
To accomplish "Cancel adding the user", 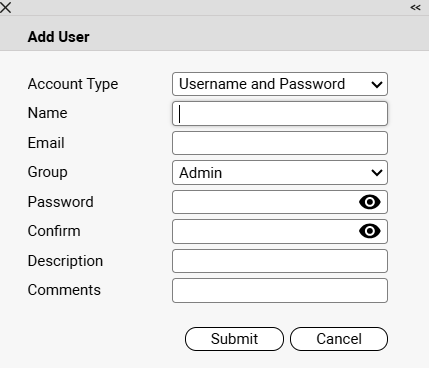I will coord(339,339).
